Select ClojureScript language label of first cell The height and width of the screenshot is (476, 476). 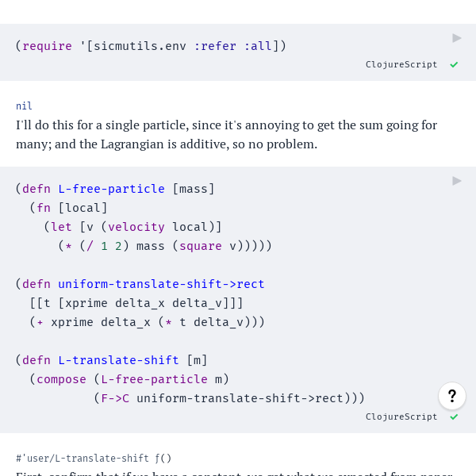tap(401, 65)
